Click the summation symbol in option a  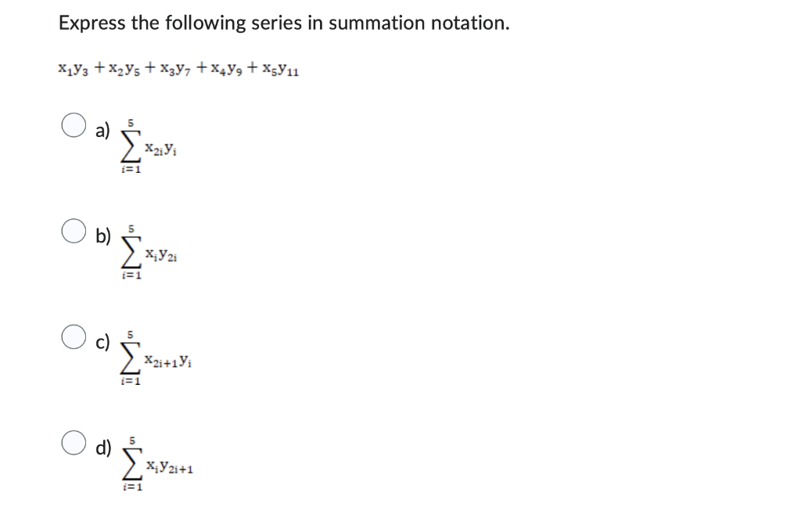pos(129,147)
